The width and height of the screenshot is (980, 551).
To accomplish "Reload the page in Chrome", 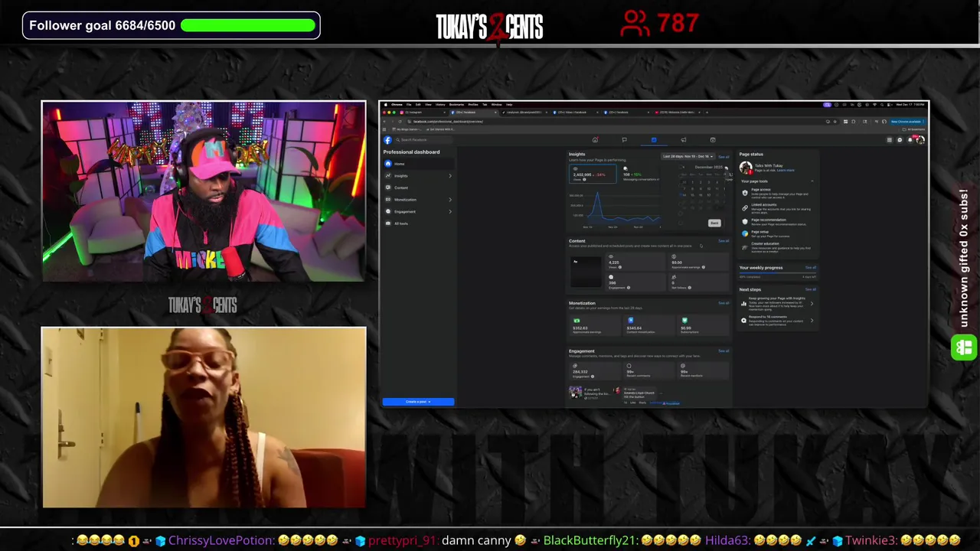I will coord(400,122).
